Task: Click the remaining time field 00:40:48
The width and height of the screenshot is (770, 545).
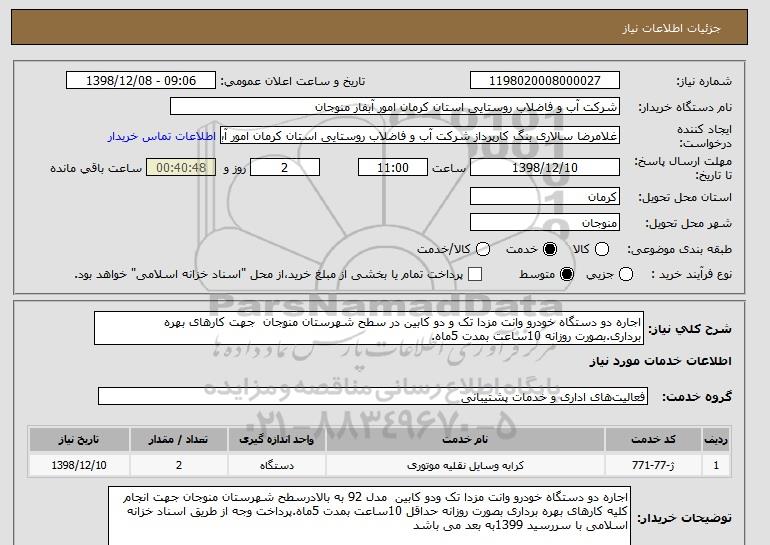Action: pyautogui.click(x=181, y=167)
